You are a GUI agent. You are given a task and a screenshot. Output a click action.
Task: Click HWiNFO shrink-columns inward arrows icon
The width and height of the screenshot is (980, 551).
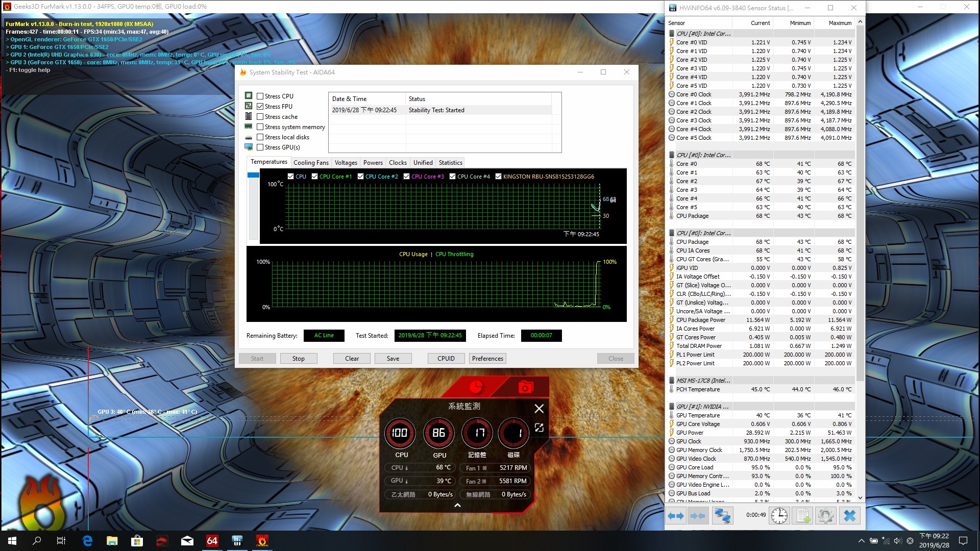pos(698,516)
